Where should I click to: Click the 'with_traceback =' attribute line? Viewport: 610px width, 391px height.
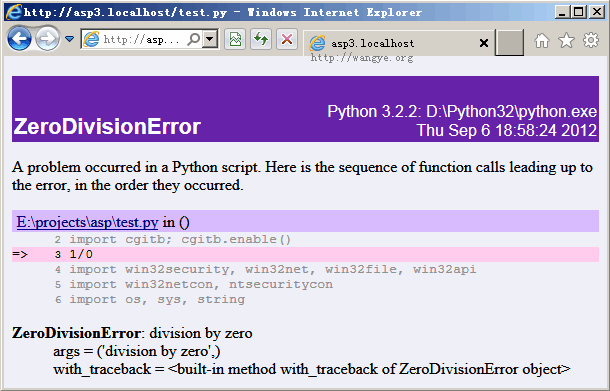(x=312, y=369)
